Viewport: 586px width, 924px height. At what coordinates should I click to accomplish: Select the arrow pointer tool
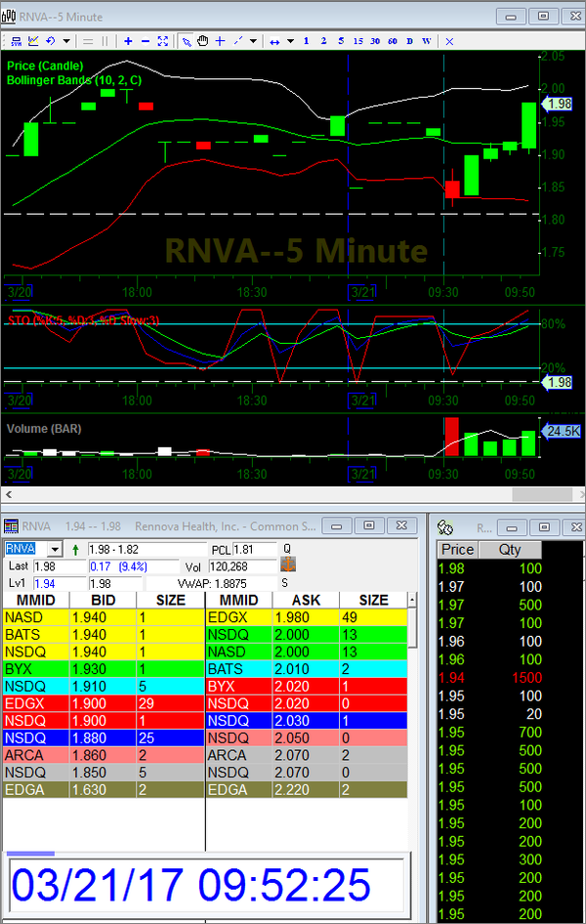tap(185, 41)
